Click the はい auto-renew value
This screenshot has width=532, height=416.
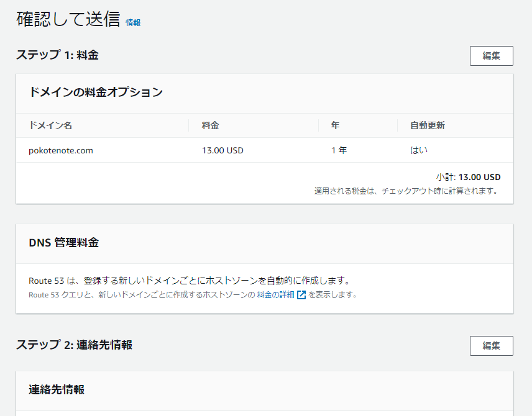[419, 150]
